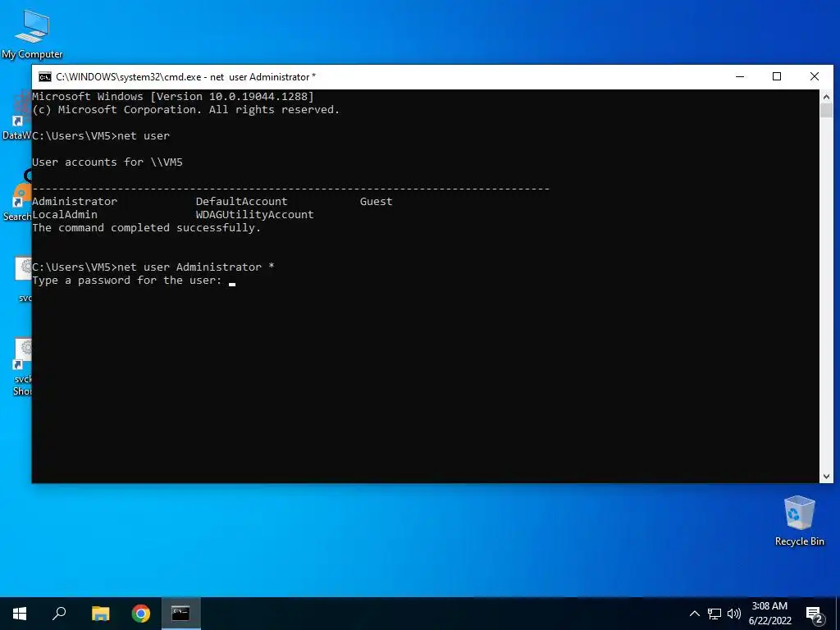
Task: Select the svc Shortcut desktop icon
Action: click(x=22, y=367)
